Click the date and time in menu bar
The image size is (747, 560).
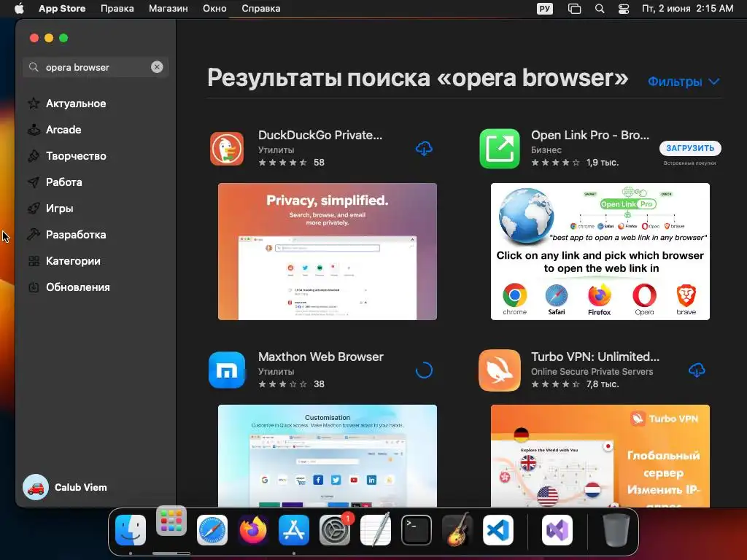687,9
